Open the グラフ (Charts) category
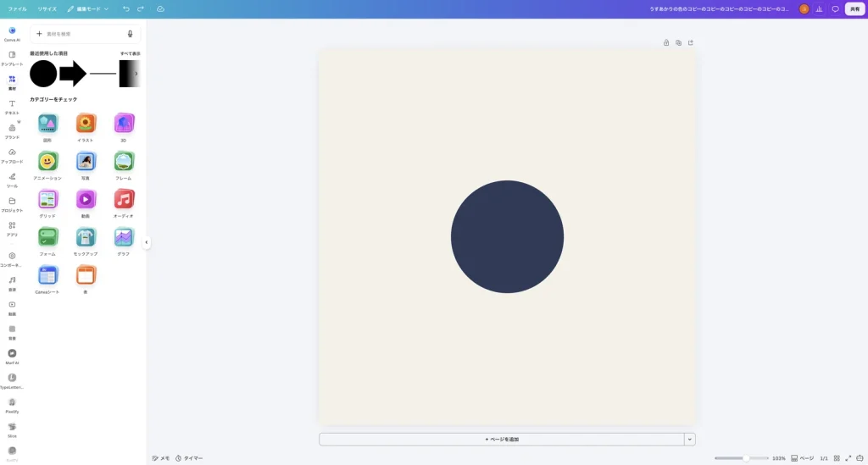The width and height of the screenshot is (868, 465). pyautogui.click(x=124, y=241)
